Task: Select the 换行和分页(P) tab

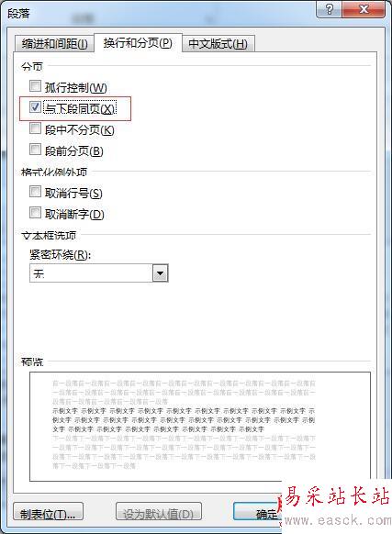Action: click(138, 43)
